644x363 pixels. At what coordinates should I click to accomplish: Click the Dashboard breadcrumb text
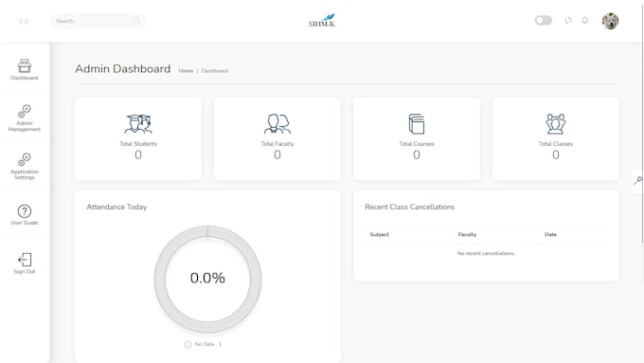coord(214,71)
